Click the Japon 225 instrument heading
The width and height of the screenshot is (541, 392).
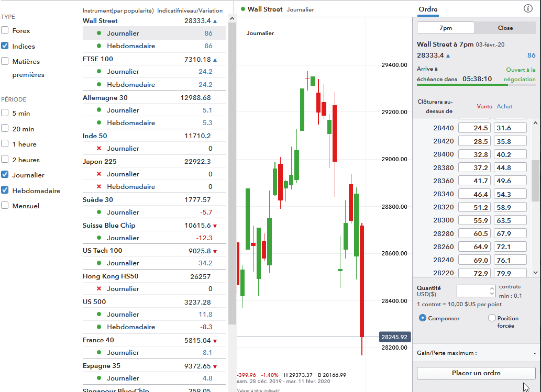[100, 161]
